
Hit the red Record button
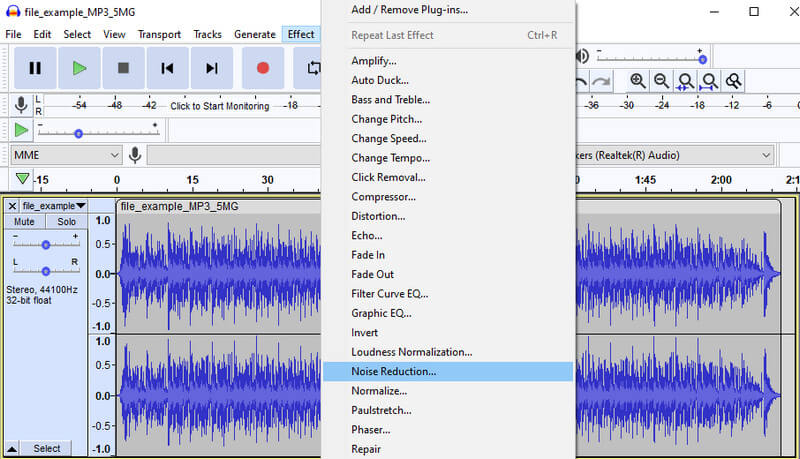click(263, 68)
